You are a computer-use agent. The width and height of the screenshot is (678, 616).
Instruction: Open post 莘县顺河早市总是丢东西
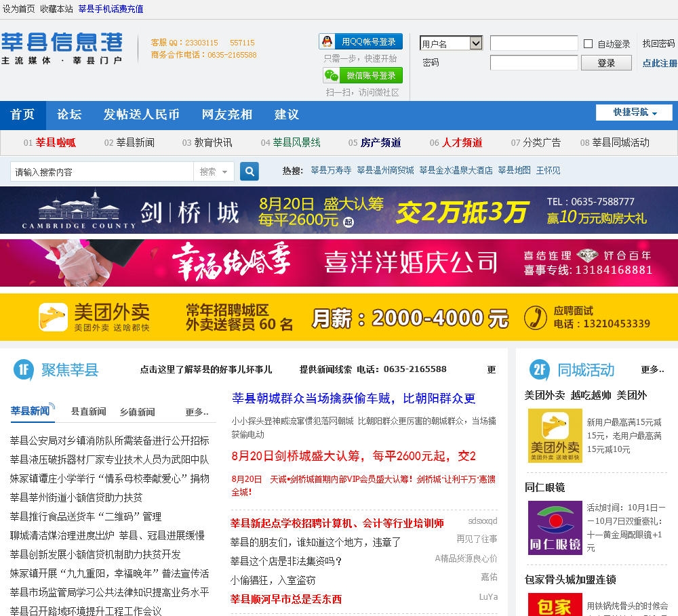(286, 599)
